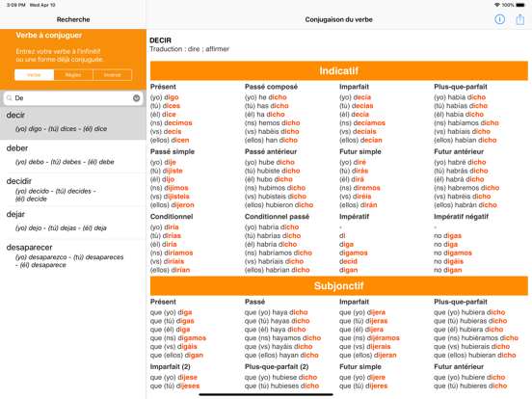Click negative imperative 'no digáis'
Image resolution: width=532 pixels, height=399 pixels.
[448, 261]
